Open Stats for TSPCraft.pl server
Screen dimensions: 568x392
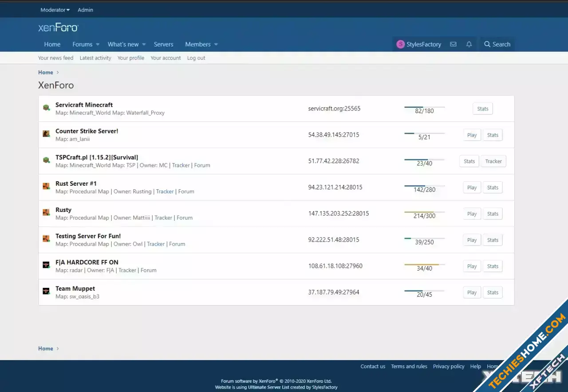(469, 161)
